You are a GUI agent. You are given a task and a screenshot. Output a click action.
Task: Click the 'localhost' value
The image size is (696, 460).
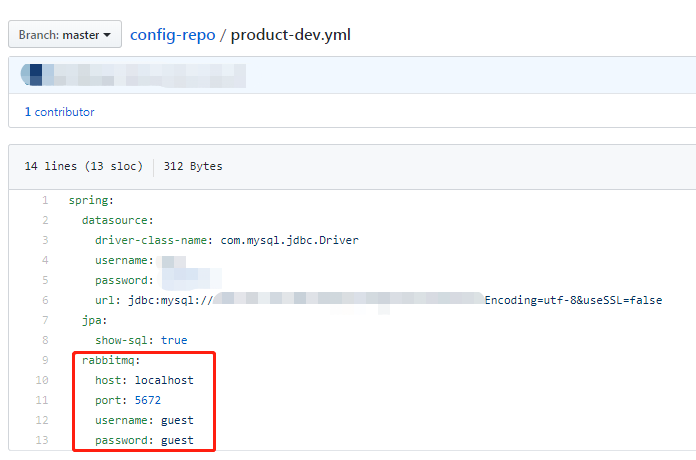[164, 380]
